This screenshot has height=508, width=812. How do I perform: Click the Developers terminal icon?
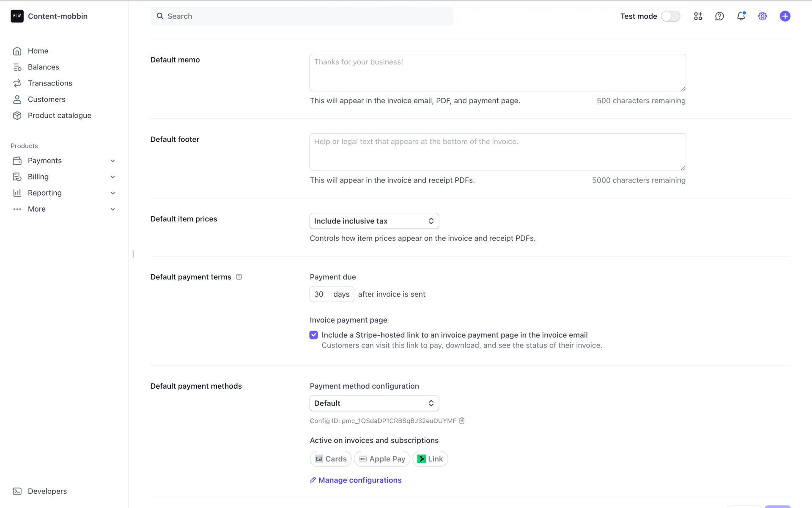17,491
